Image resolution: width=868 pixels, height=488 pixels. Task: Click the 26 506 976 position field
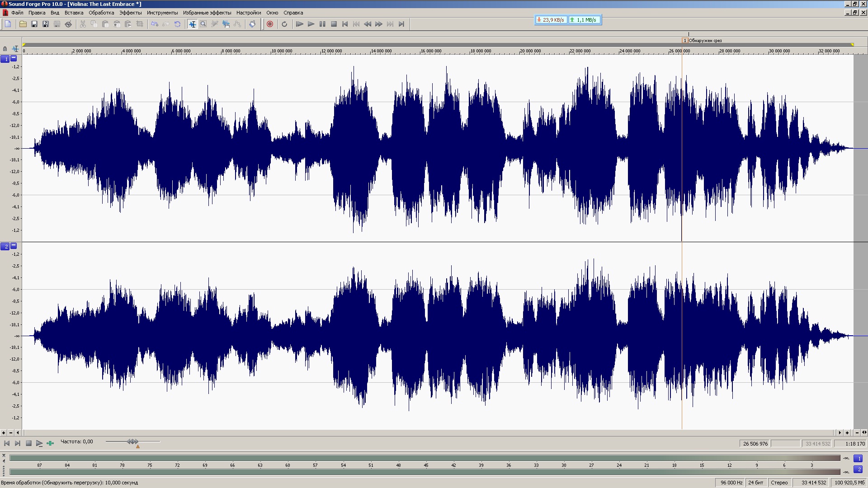[755, 444]
